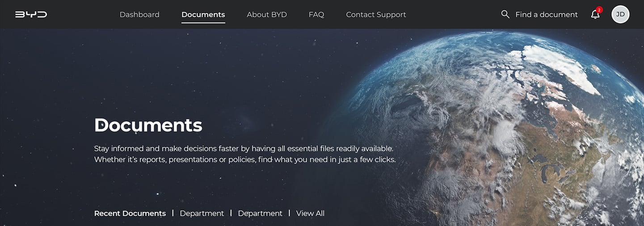Open About BYD in navigation
The width and height of the screenshot is (644, 226).
coord(267,14)
